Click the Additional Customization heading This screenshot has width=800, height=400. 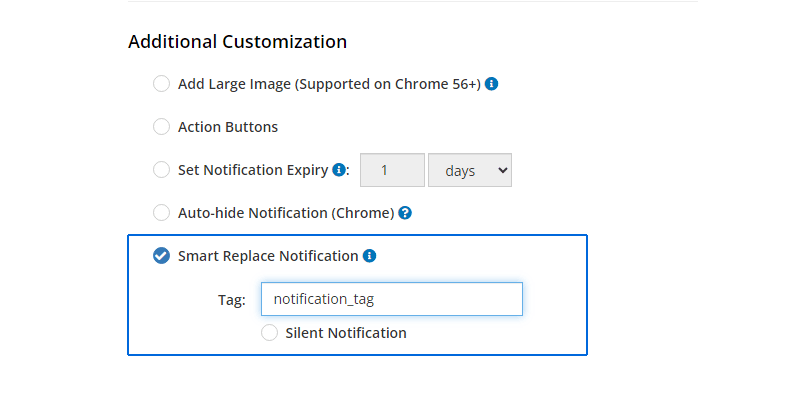coord(237,41)
